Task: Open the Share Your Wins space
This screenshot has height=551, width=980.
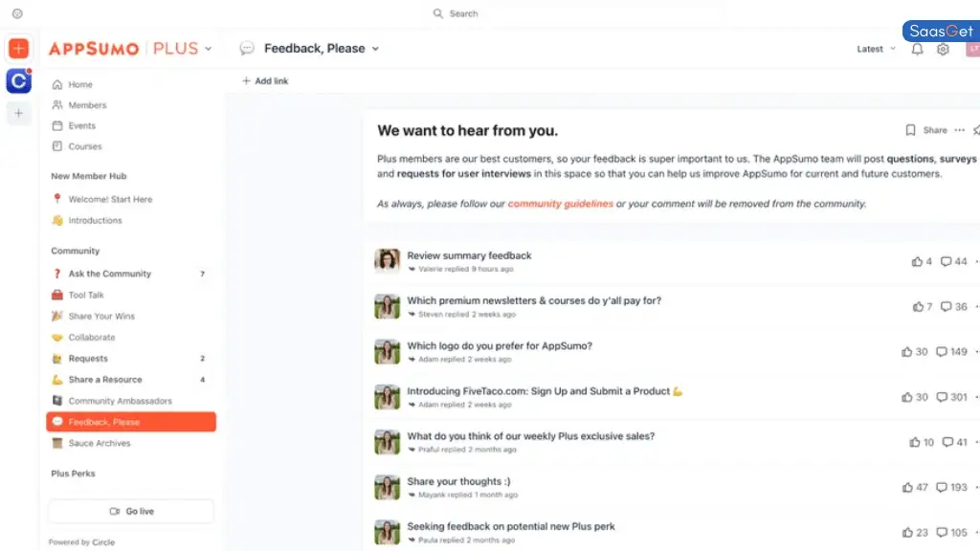Action: pyautogui.click(x=130, y=316)
